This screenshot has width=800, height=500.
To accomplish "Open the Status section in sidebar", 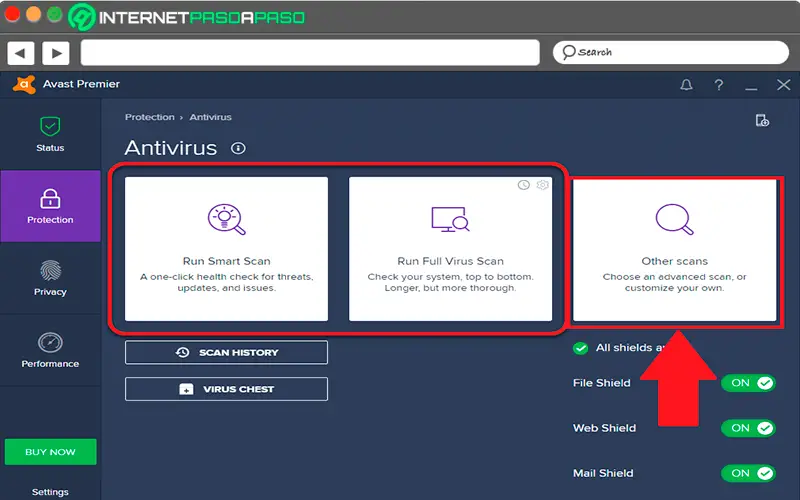I will [x=50, y=135].
